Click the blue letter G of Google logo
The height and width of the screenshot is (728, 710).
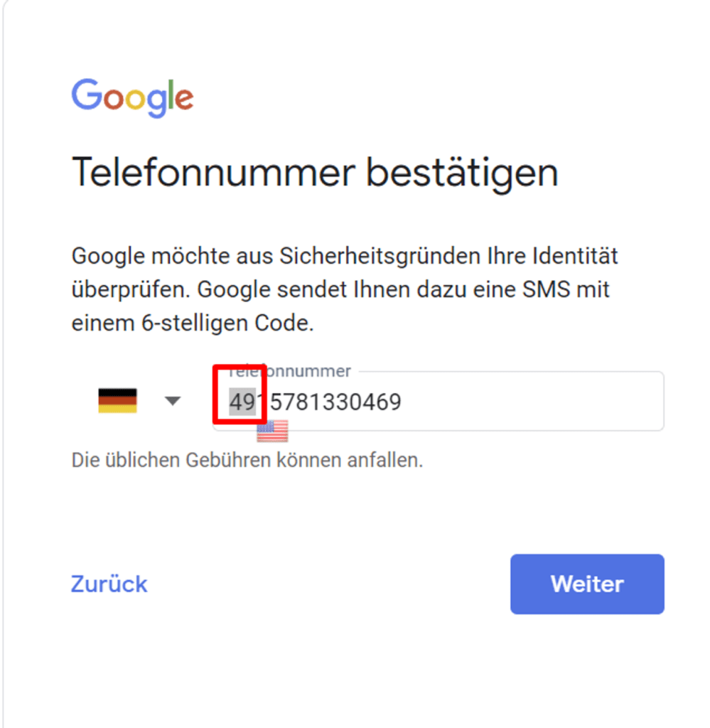[x=87, y=95]
